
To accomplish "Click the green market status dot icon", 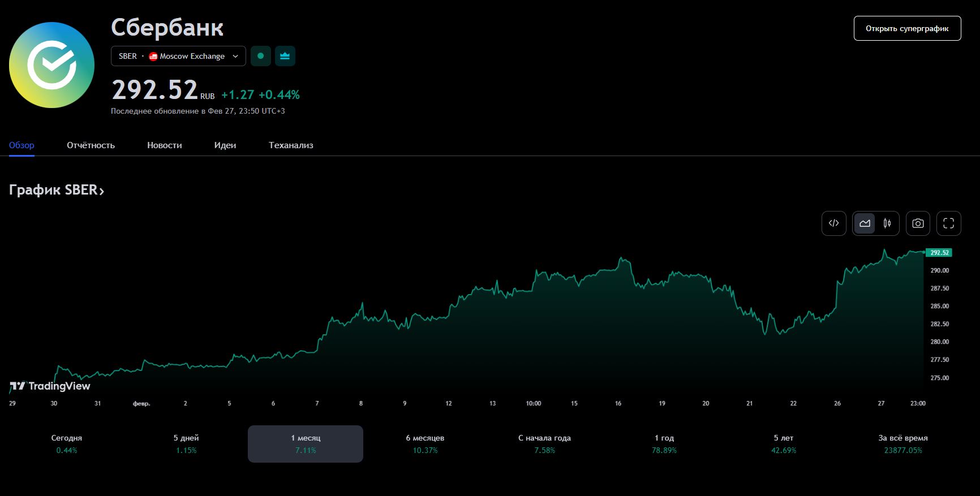I will [261, 56].
